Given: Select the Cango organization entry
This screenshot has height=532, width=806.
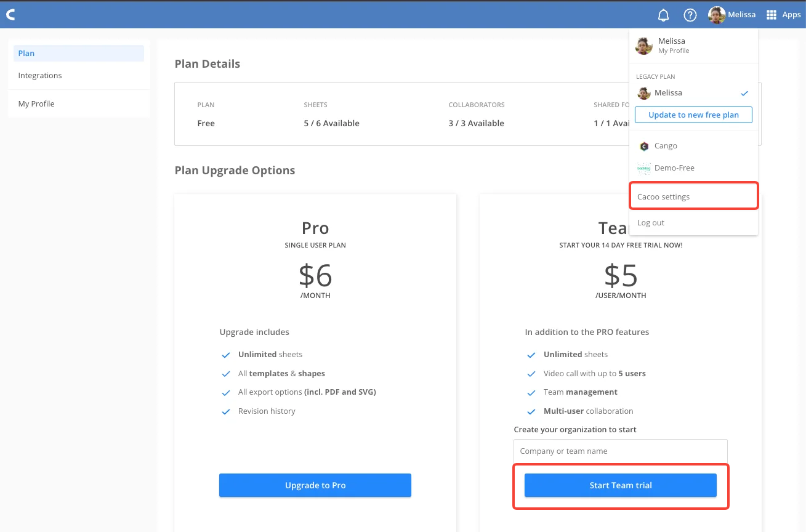Looking at the screenshot, I should pyautogui.click(x=666, y=146).
